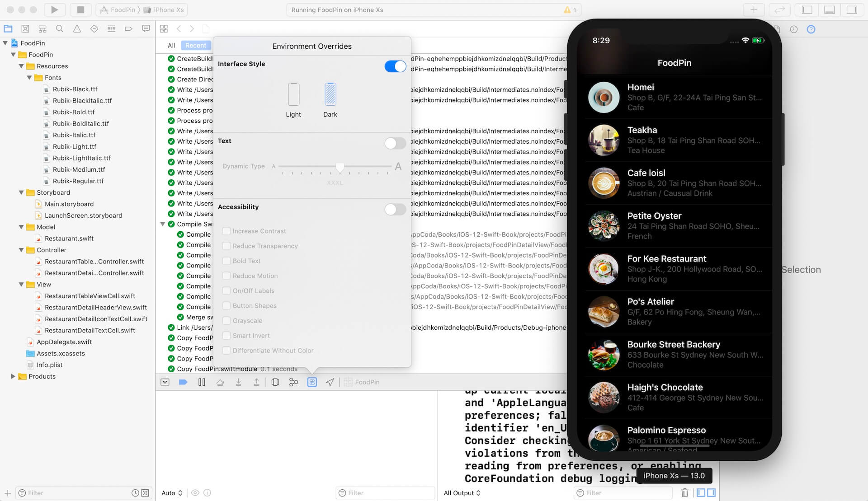This screenshot has width=868, height=501.
Task: Open the Breakpoint navigator
Action: coord(128,28)
